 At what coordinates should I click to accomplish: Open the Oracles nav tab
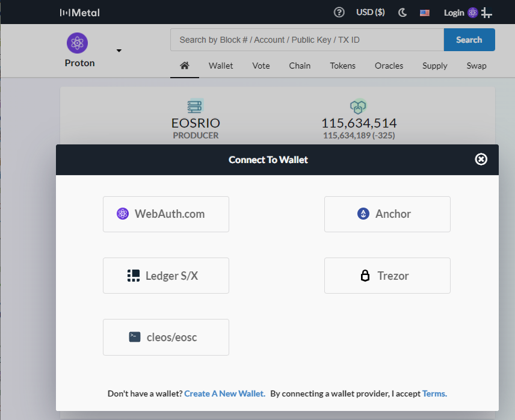coord(389,66)
